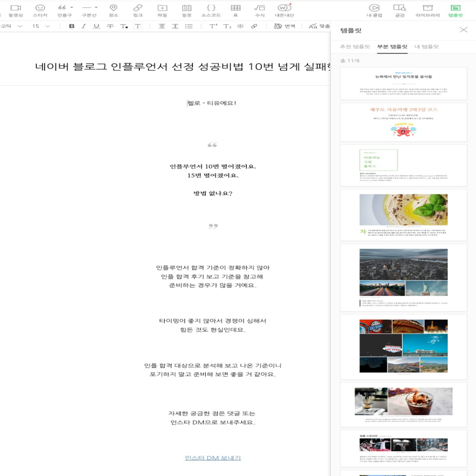Choose the Las Vegas collage template
Screen dimensions: 476x476
(404, 347)
